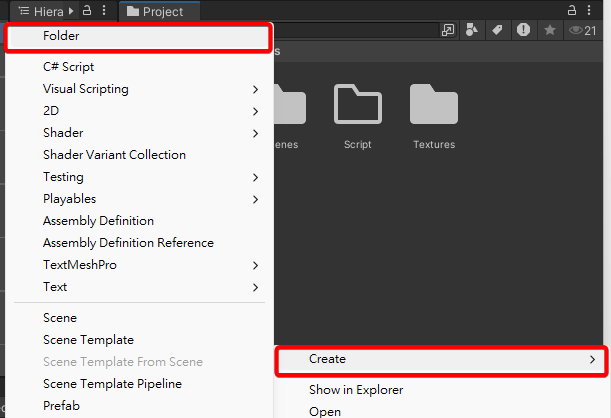Select Assembly Definition Reference entry

128,243
